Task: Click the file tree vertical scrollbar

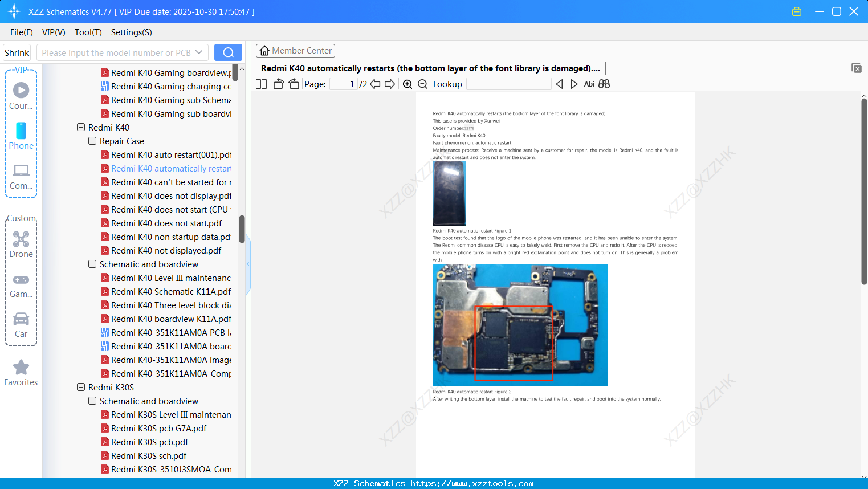Action: coord(242,229)
